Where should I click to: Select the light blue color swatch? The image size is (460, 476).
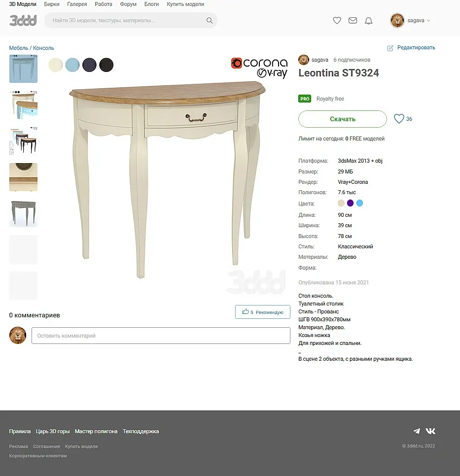[72, 65]
